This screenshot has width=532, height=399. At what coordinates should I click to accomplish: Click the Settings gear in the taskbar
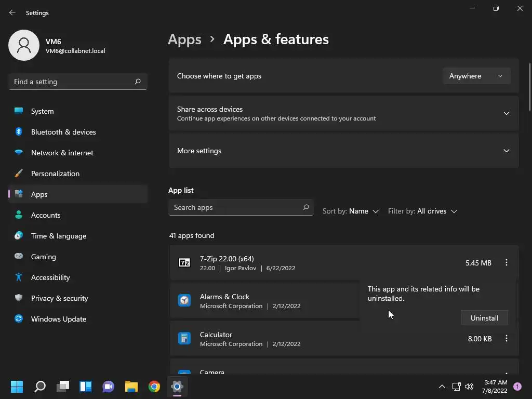pos(177,387)
